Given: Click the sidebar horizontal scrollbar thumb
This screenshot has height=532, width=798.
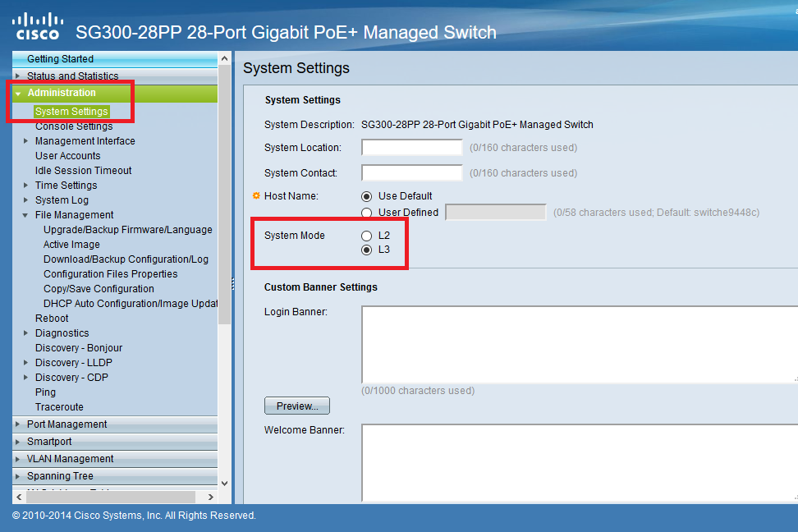Looking at the screenshot, I should [x=111, y=497].
